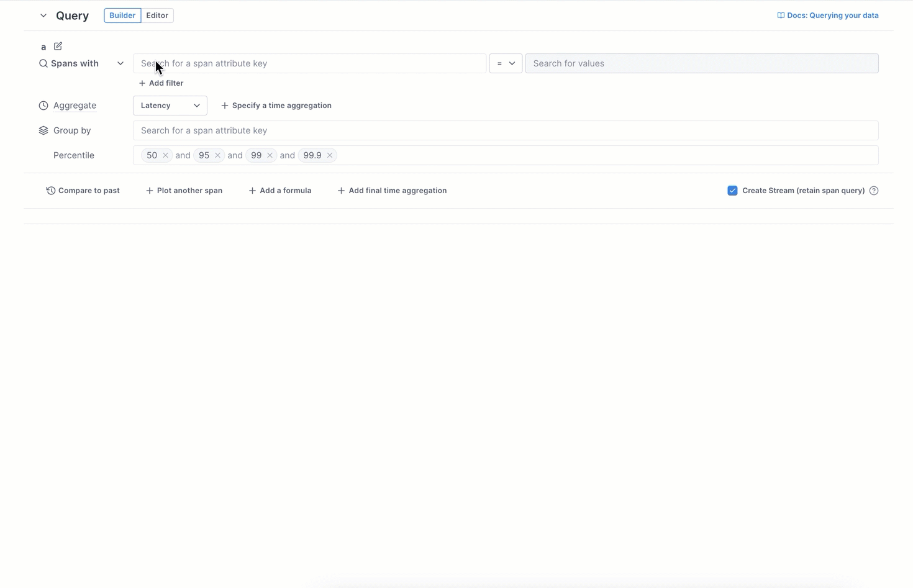This screenshot has height=588, width=913.
Task: Switch to the Editor tab
Action: [157, 15]
